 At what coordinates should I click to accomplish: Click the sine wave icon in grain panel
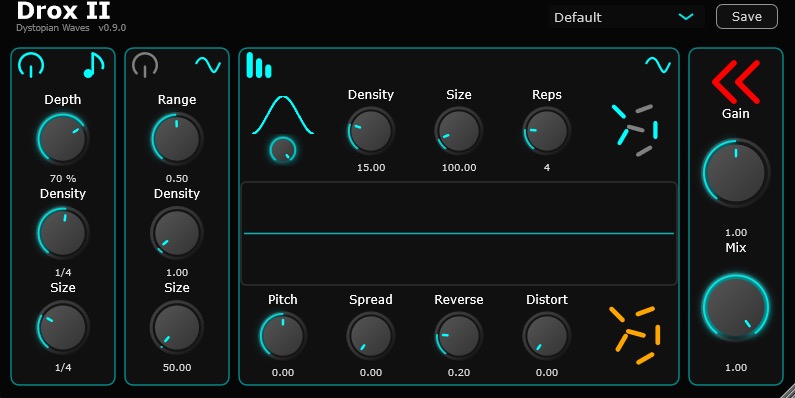point(658,65)
